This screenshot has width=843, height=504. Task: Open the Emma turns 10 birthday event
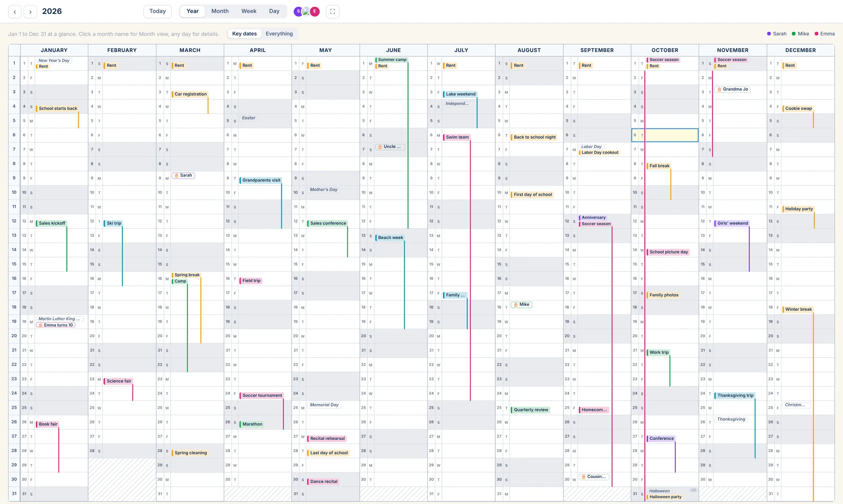click(56, 325)
